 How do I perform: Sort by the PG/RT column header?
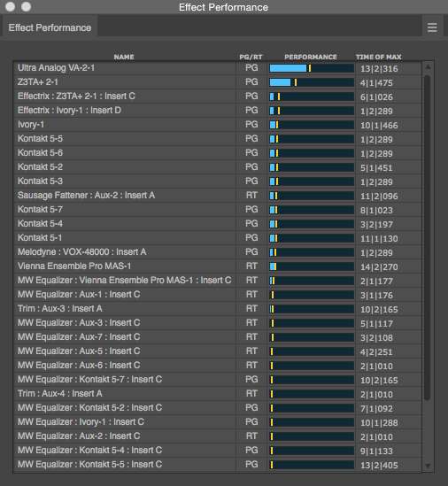coord(251,57)
